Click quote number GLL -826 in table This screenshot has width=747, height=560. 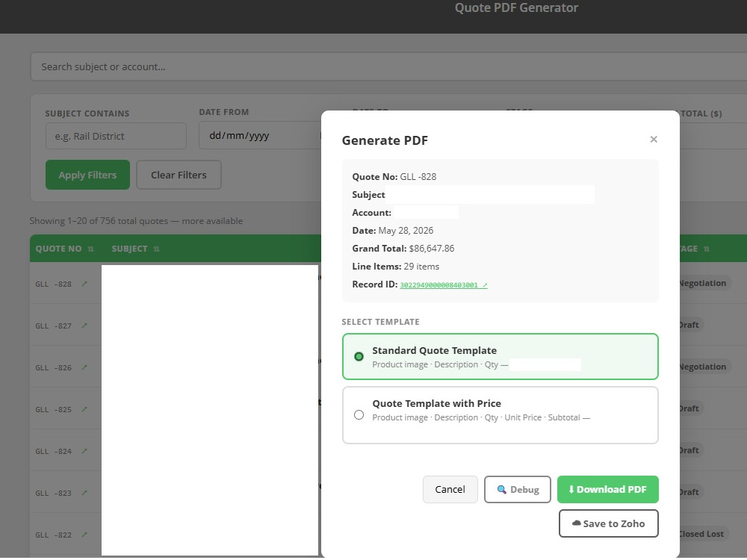click(53, 368)
